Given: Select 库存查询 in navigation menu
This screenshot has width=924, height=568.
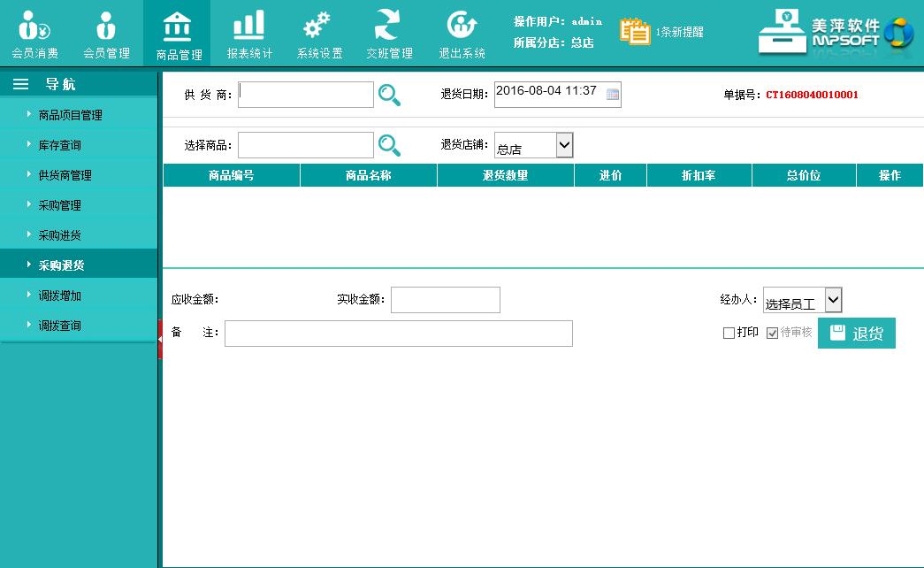Looking at the screenshot, I should [x=60, y=145].
